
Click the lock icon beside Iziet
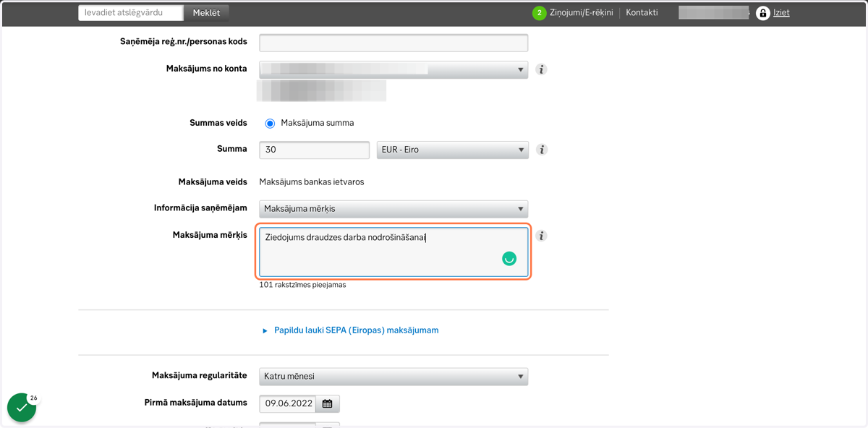coord(762,13)
